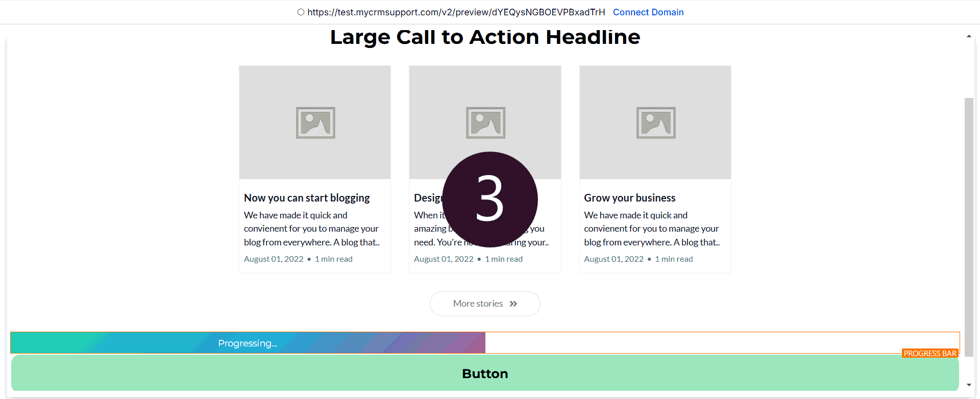Click 1 min read on the middle card
The height and width of the screenshot is (399, 980).
[504, 259]
